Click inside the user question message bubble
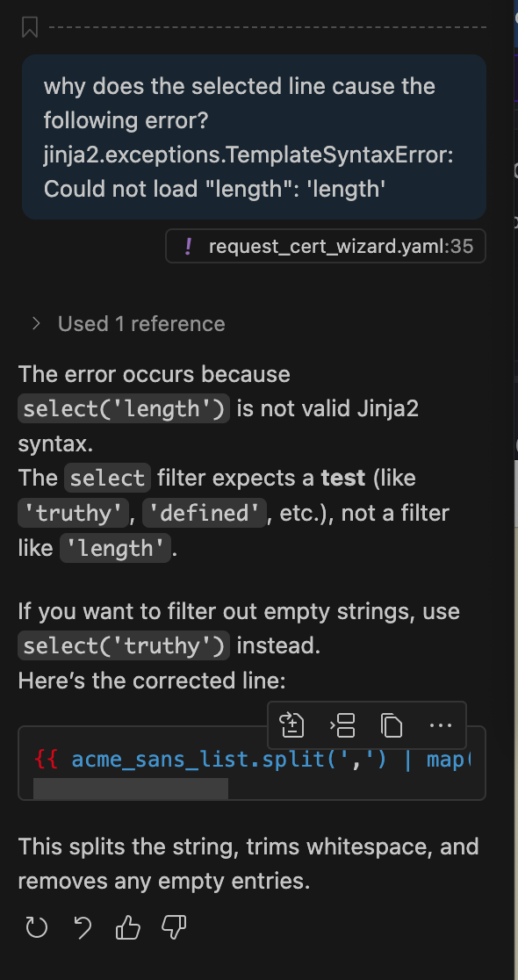 tap(254, 136)
